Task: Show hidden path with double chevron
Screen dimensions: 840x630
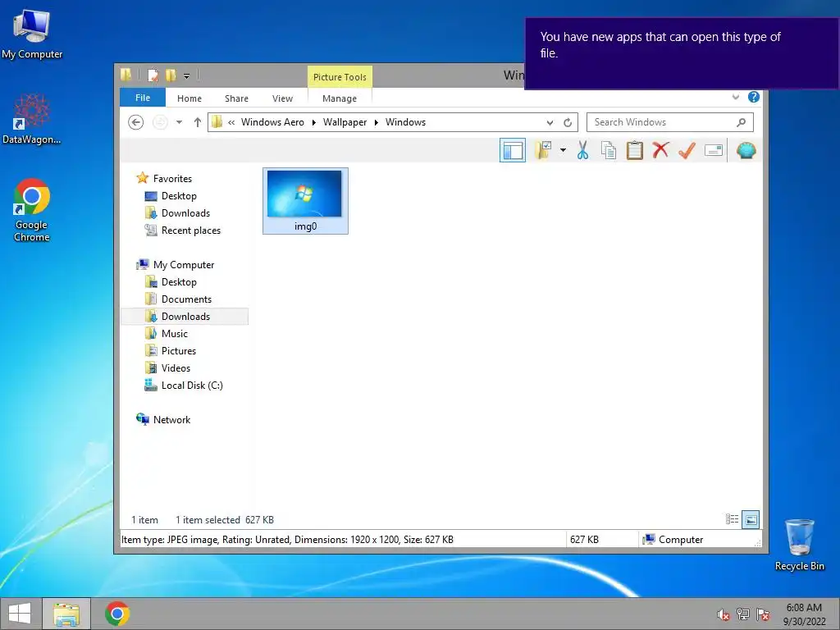Action: [231, 123]
